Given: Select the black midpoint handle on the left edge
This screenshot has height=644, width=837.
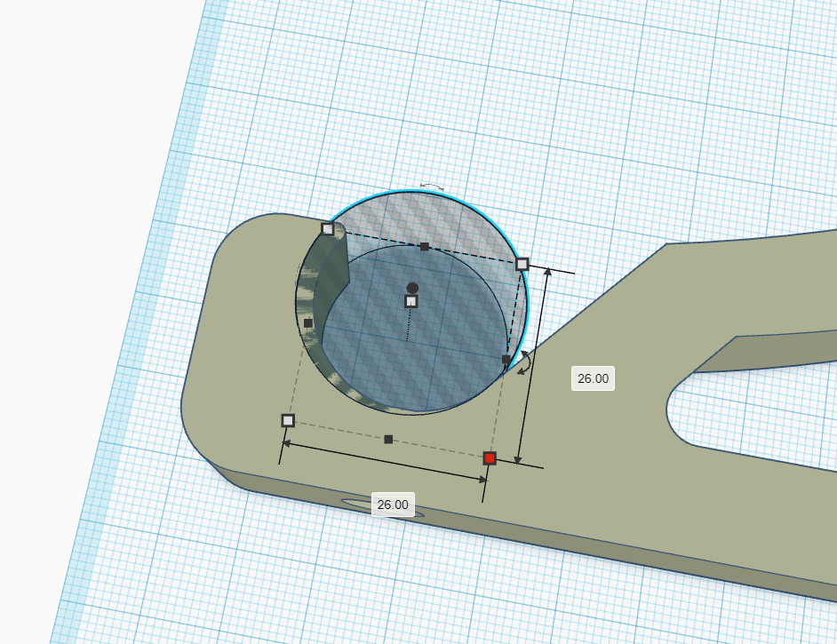Looking at the screenshot, I should tap(308, 322).
